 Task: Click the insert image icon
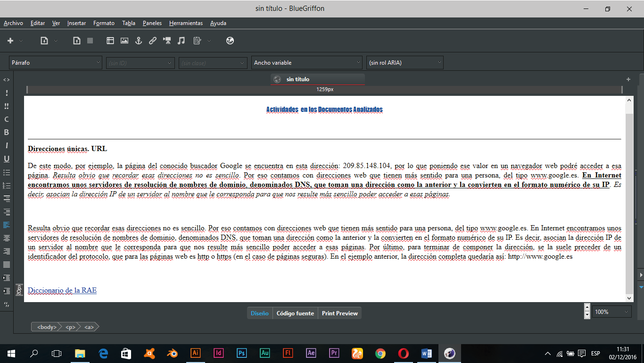124,41
